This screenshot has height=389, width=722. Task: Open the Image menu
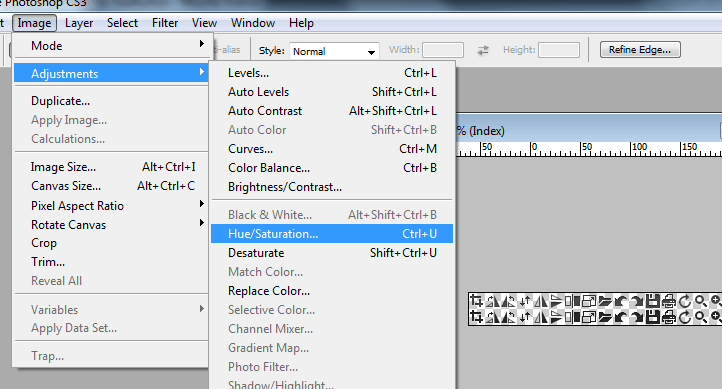click(x=35, y=23)
